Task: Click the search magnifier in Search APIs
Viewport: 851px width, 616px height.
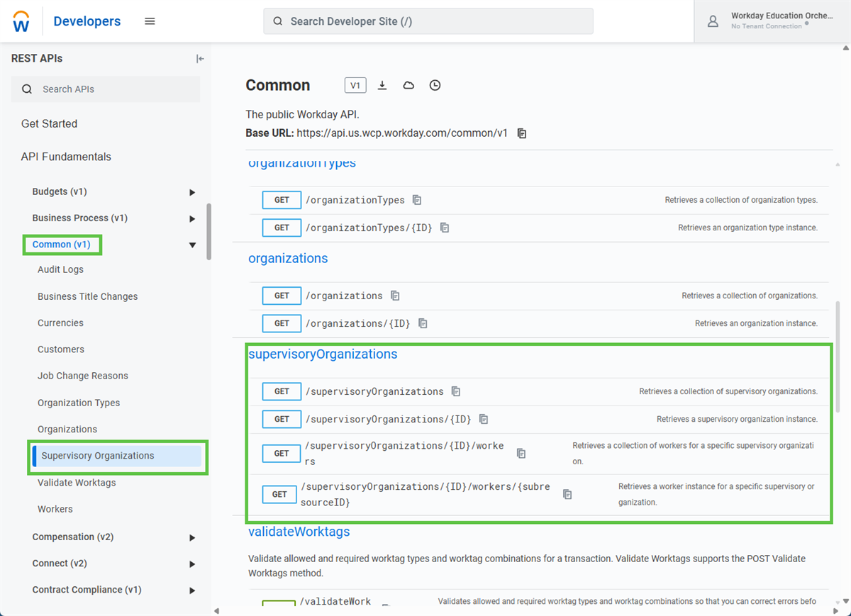Action: [27, 89]
